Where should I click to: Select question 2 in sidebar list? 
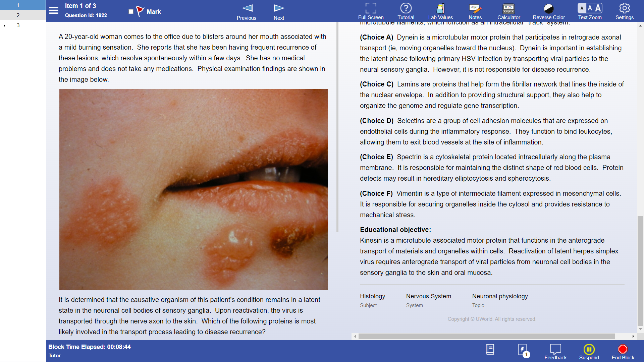coord(18,15)
